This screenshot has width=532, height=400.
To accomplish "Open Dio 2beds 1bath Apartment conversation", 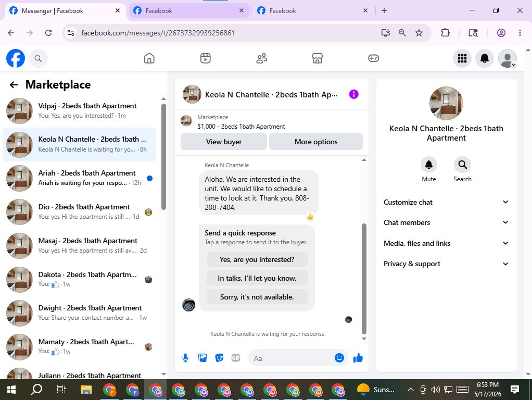I will click(79, 212).
